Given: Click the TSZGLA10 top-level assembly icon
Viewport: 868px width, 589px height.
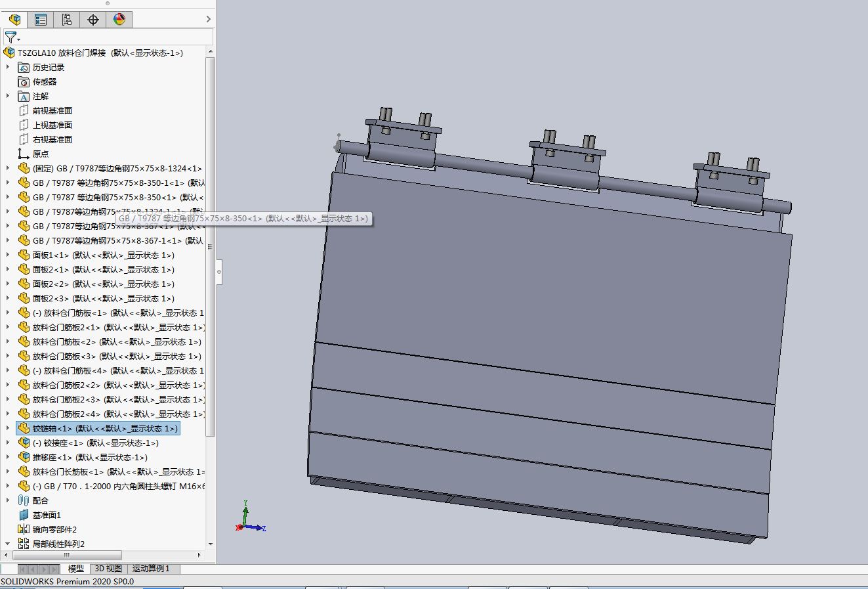Looking at the screenshot, I should 9,53.
